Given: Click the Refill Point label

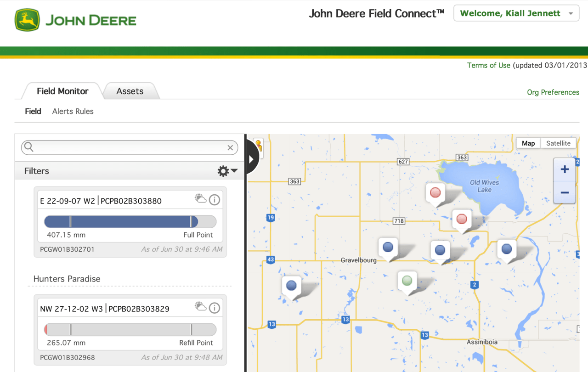Looking at the screenshot, I should pyautogui.click(x=196, y=343).
